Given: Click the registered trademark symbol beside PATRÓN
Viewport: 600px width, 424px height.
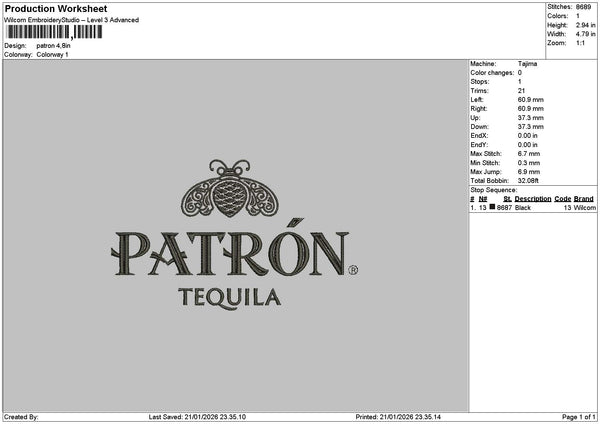Looking at the screenshot, I should 353,270.
